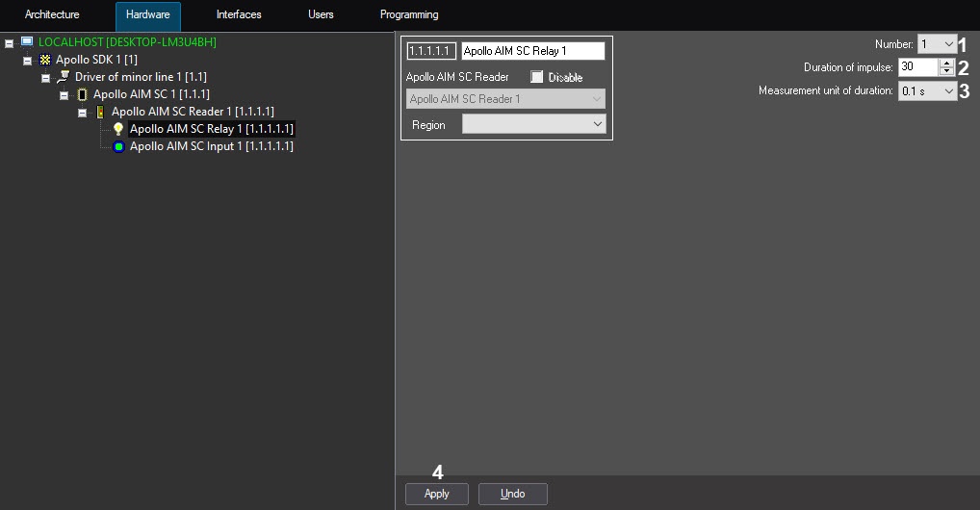This screenshot has height=510, width=980.
Task: Collapse Driver of minor line 1 node
Action: click(45, 79)
